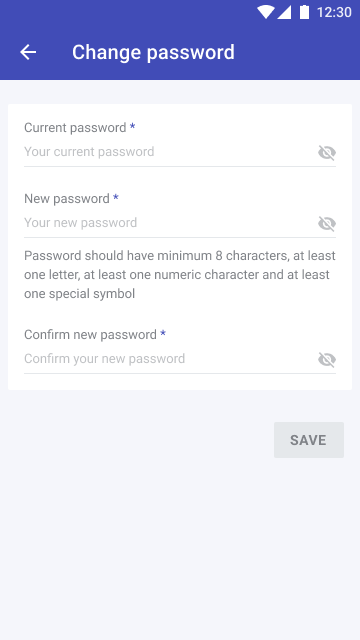Toggle visibility of the new password
This screenshot has width=360, height=640.
point(327,223)
